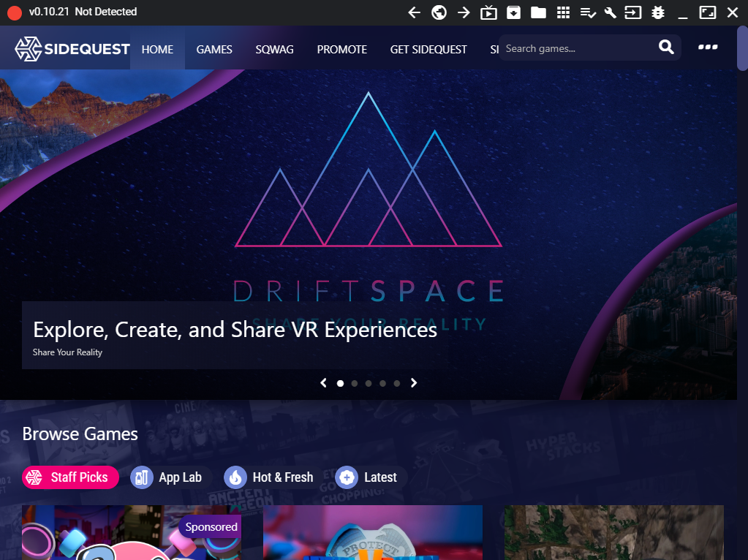Open the three-dot more menu
Viewport: 748px width, 560px height.
[708, 48]
